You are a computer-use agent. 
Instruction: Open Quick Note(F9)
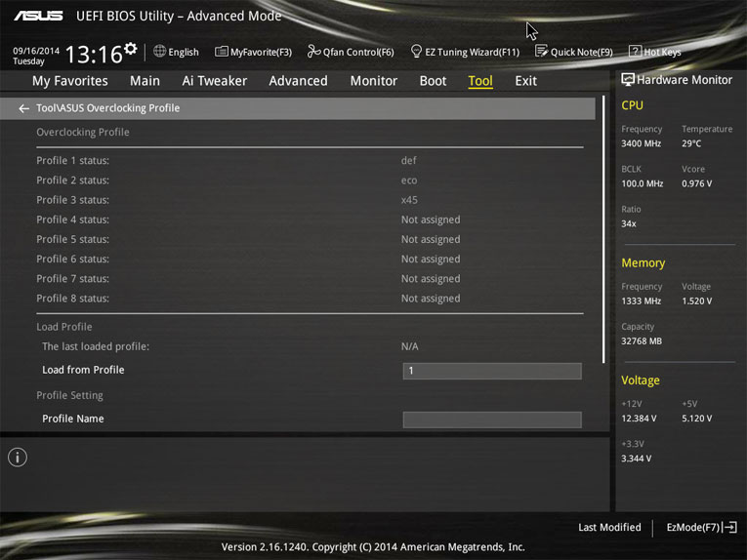(574, 52)
